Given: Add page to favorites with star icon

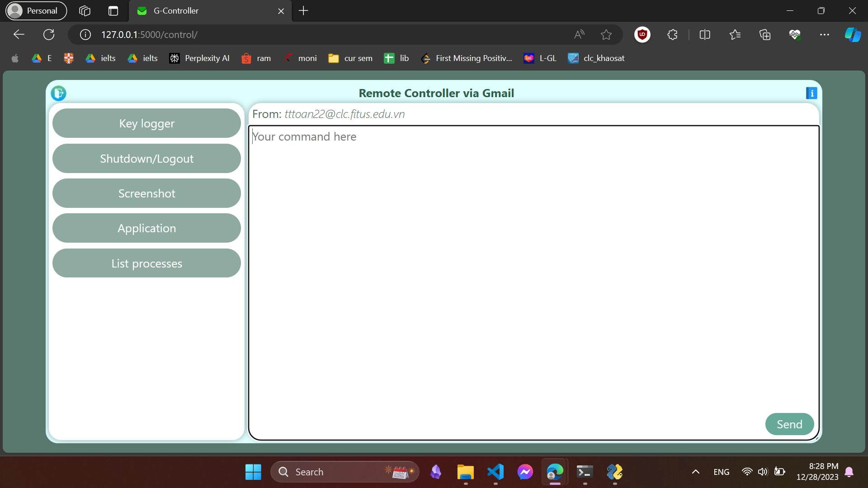Looking at the screenshot, I should coord(606,34).
